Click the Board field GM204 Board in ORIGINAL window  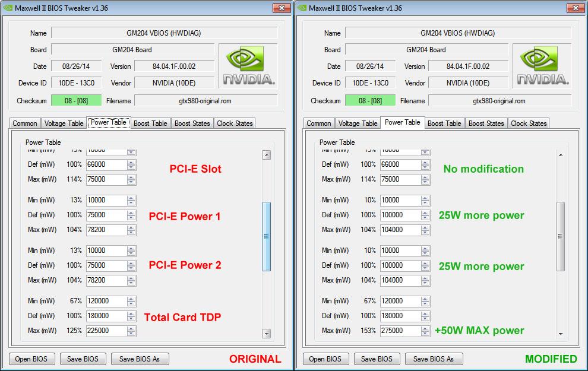(x=132, y=49)
